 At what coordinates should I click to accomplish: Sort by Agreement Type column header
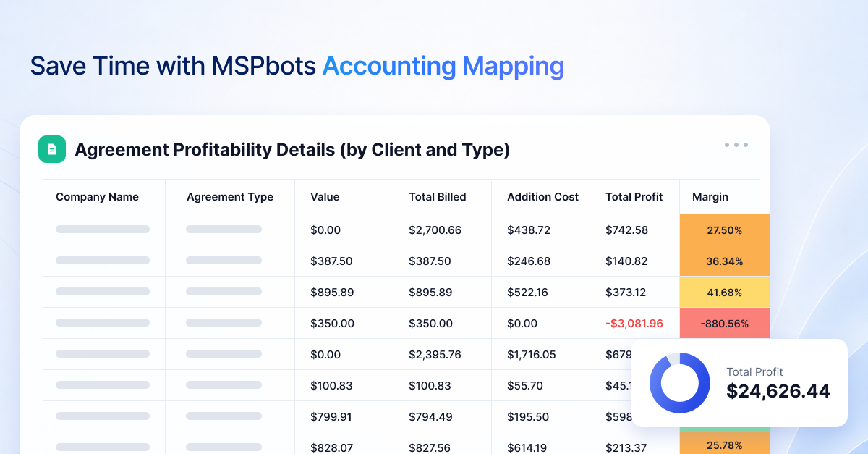pos(230,197)
